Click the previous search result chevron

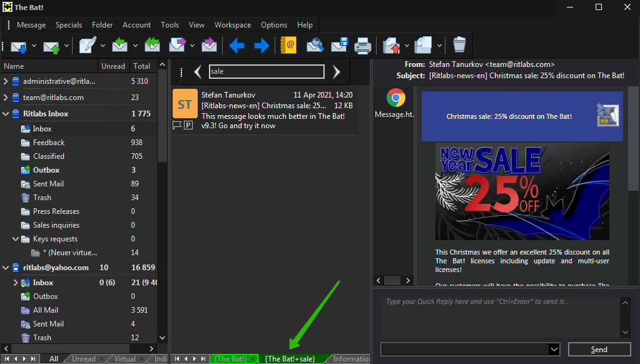click(x=198, y=72)
